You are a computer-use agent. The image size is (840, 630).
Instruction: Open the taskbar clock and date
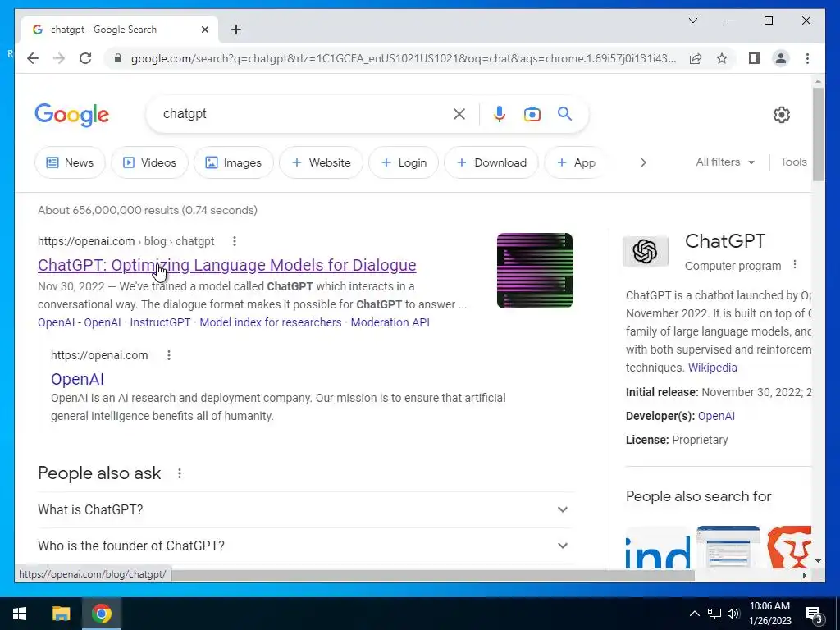coord(769,614)
